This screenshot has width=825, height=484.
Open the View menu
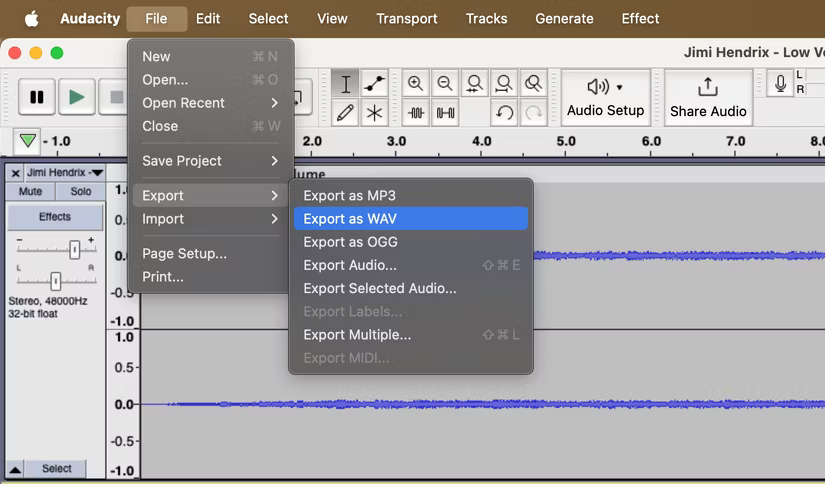click(332, 18)
